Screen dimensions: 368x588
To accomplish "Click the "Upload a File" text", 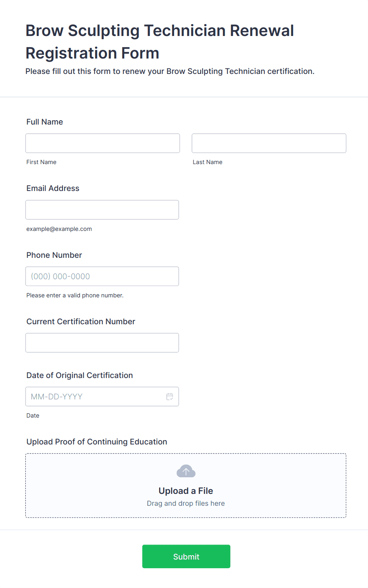I will pos(186,491).
